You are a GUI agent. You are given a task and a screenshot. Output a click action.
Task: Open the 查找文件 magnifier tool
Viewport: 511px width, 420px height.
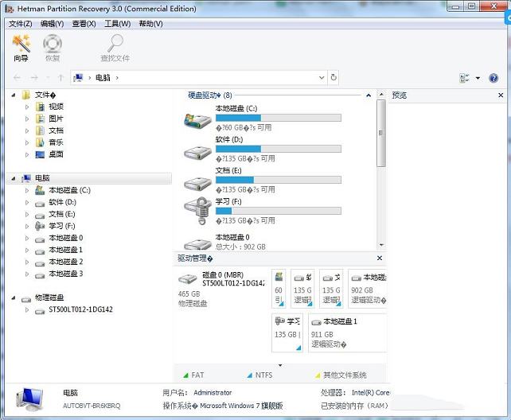115,48
